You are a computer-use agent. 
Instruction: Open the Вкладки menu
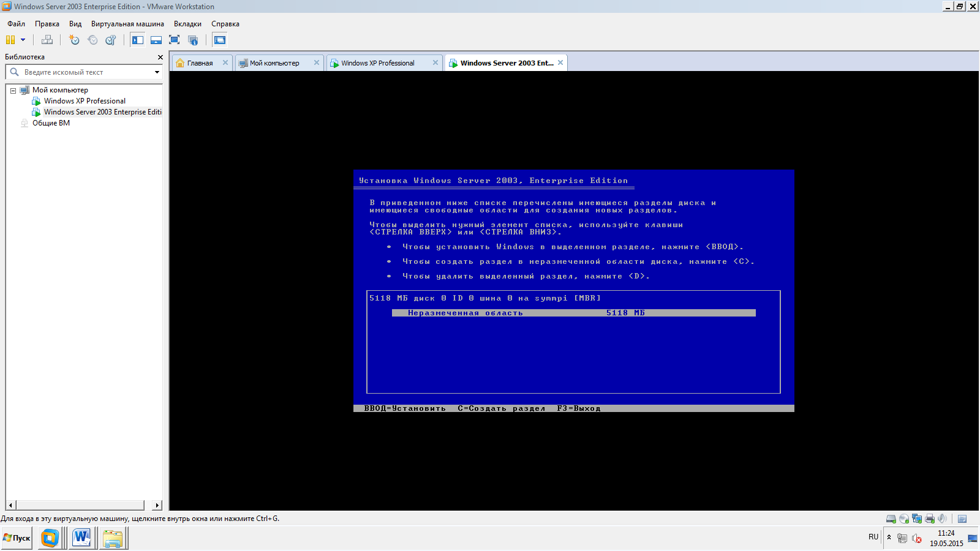pyautogui.click(x=187, y=24)
